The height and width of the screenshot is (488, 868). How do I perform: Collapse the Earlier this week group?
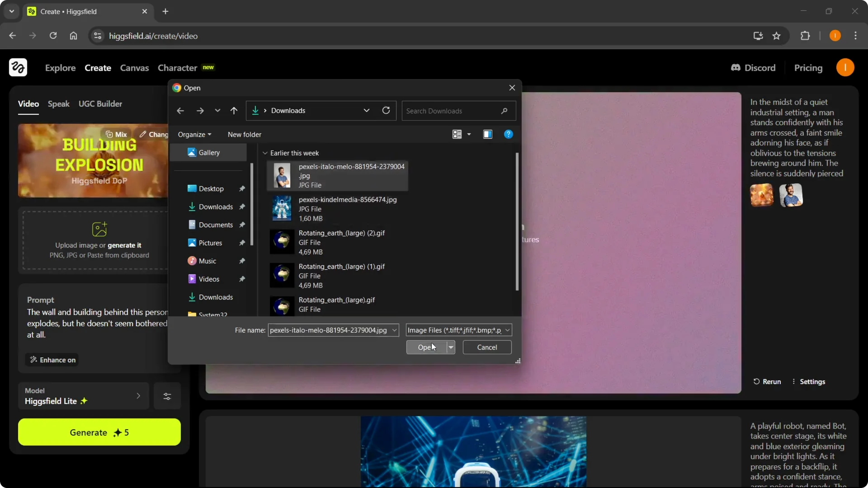tap(265, 153)
